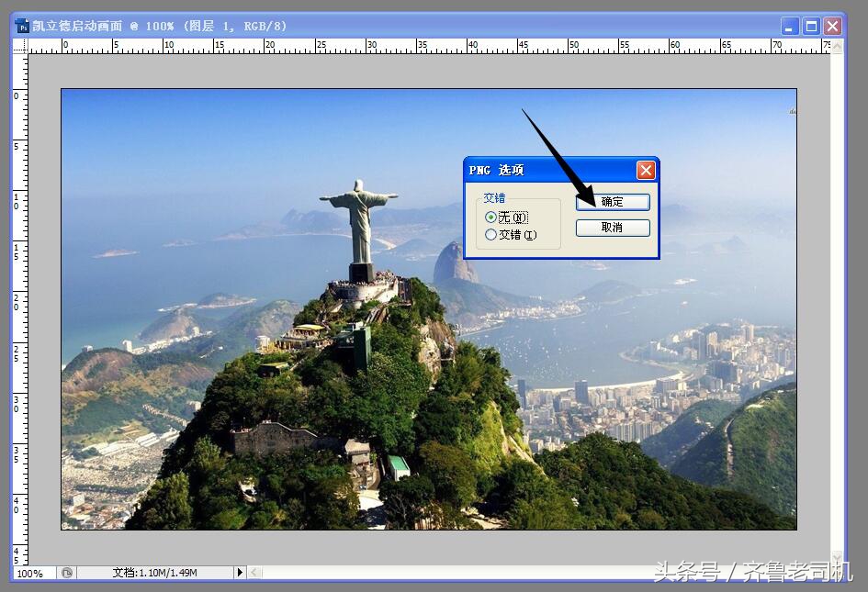Click the ruler origin corner box
Image resolution: width=868 pixels, height=592 pixels.
(x=20, y=46)
